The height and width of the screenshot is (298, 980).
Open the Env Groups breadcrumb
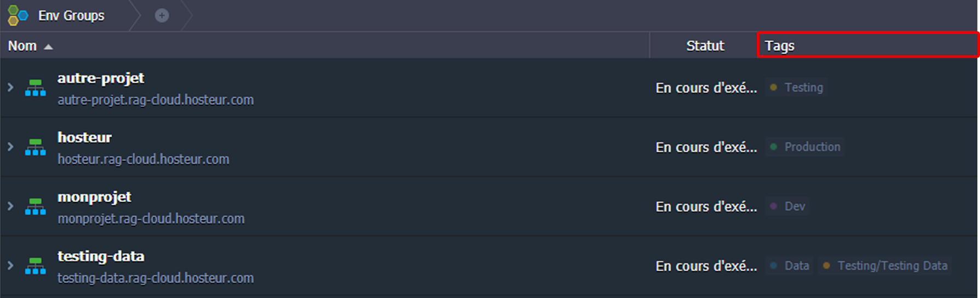71,15
